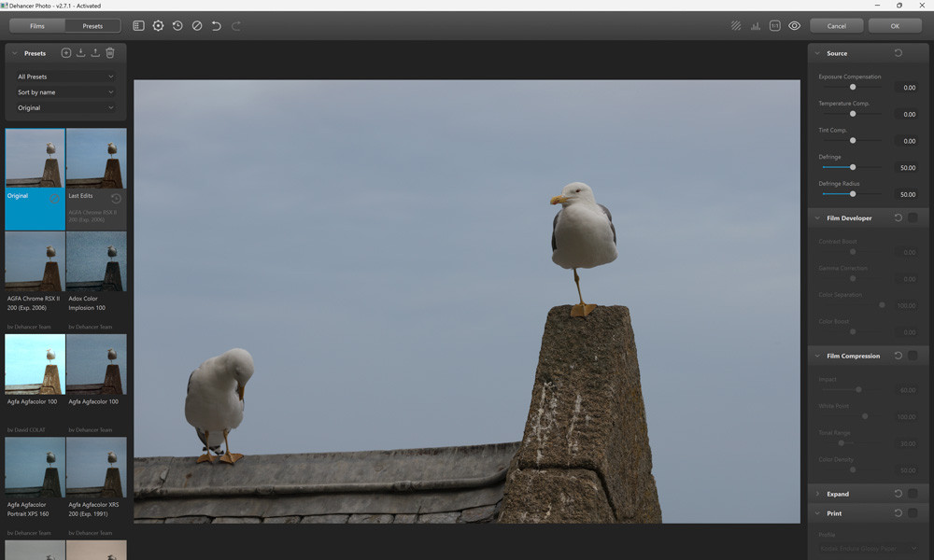Enable the Print checkbox

pos(913,513)
